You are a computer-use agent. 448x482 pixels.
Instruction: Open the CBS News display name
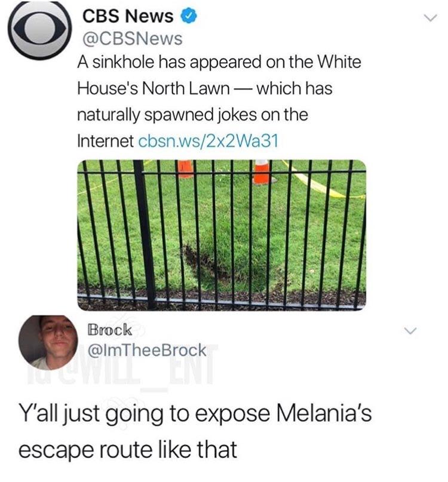coord(128,16)
